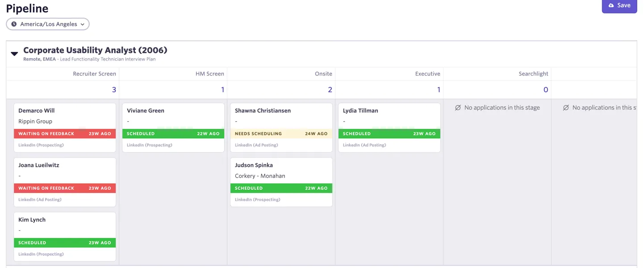Click the Save button
644x268 pixels.
pos(619,6)
